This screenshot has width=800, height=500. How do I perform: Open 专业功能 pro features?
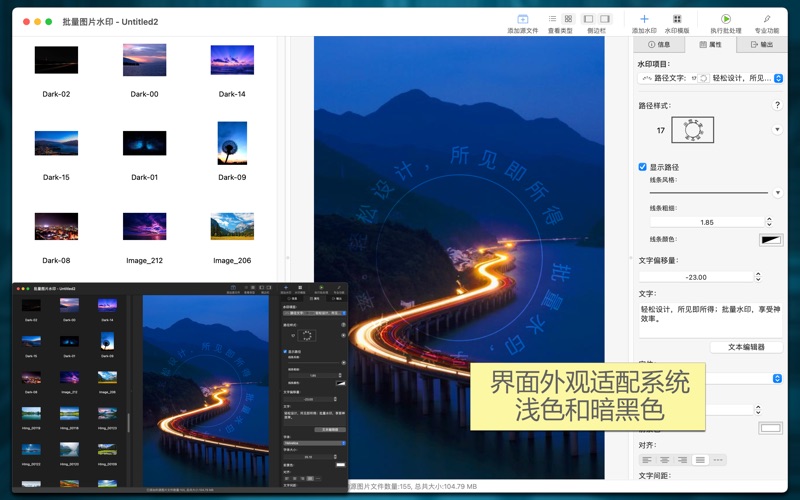(x=767, y=19)
